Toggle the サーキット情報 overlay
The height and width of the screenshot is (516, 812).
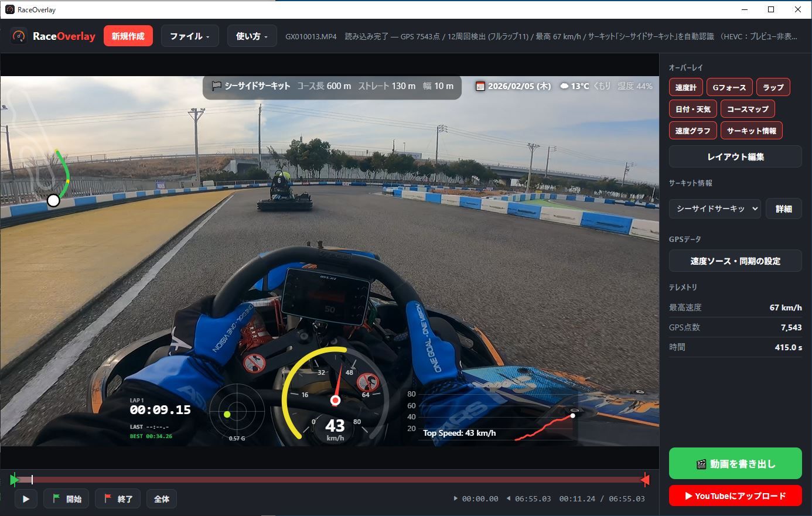click(x=752, y=131)
